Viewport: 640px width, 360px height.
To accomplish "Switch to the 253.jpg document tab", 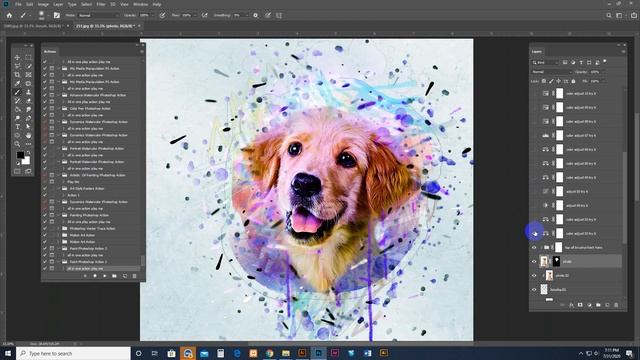I will [107, 26].
